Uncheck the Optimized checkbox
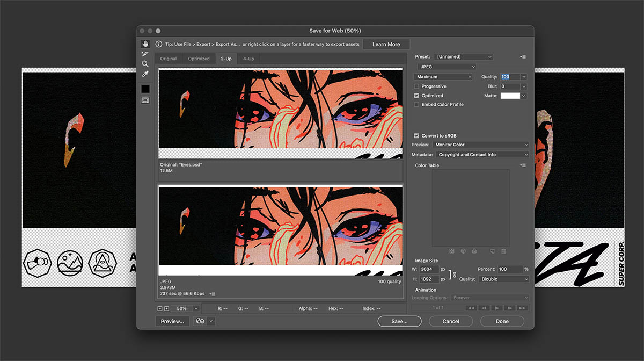 (416, 96)
